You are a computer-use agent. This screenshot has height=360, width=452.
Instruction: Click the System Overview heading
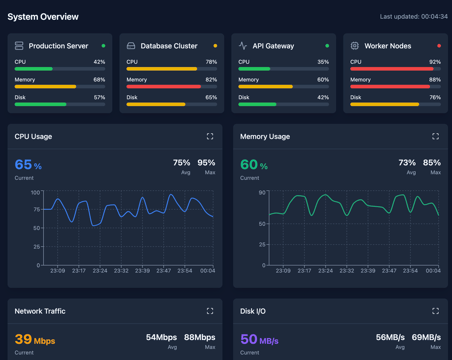tap(43, 17)
